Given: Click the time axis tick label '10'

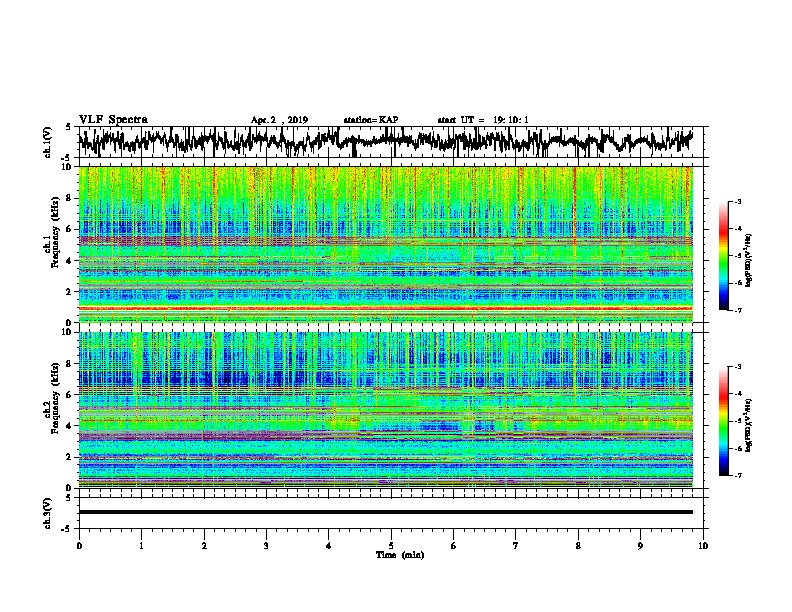Looking at the screenshot, I should click(x=703, y=546).
